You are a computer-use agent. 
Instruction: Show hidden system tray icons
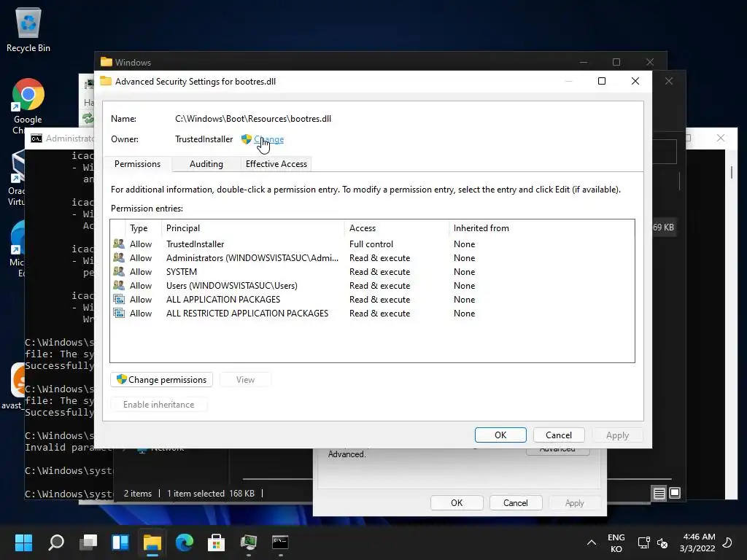point(591,542)
